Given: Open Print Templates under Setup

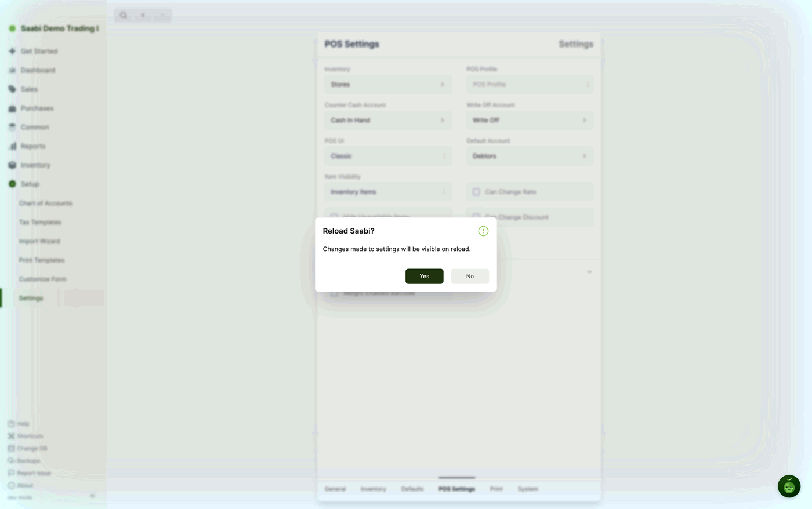Looking at the screenshot, I should 41,260.
